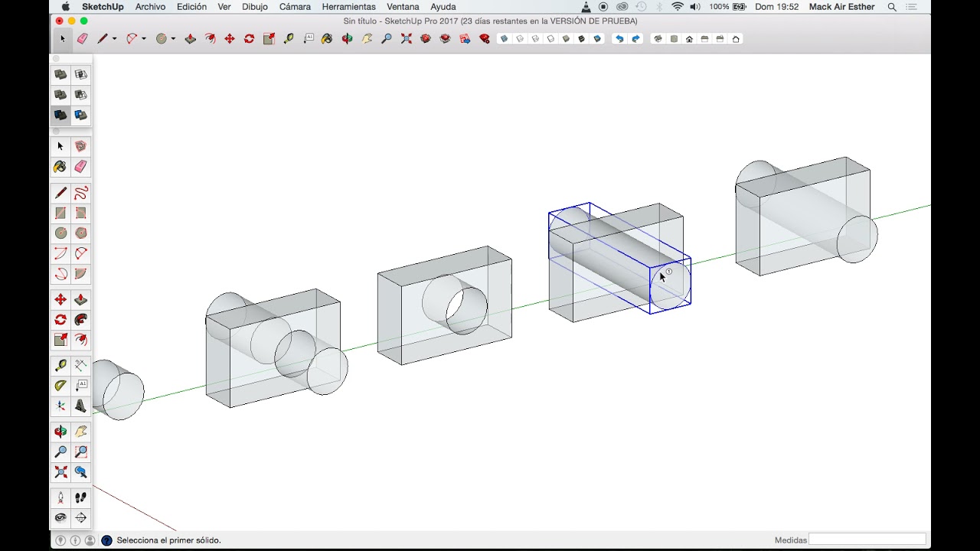Viewport: 980px width, 551px height.
Task: Open the Dibujo menu
Action: (x=255, y=7)
